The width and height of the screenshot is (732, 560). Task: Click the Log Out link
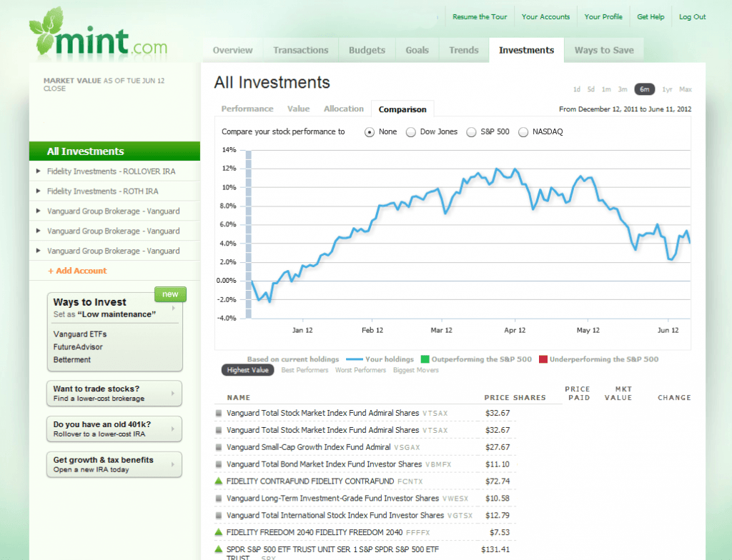[692, 17]
